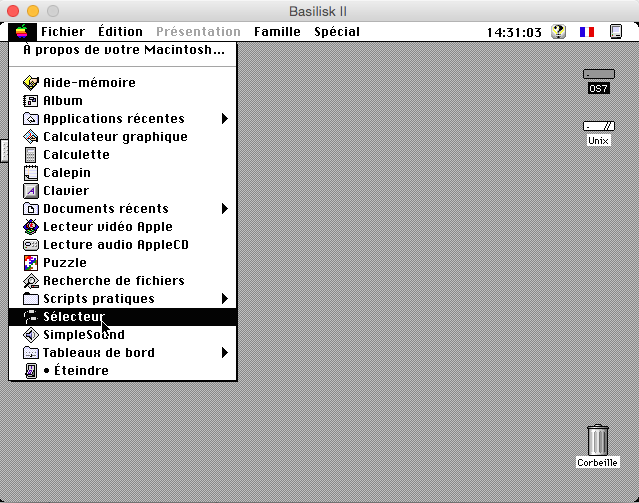Click the Corbeille label under trash
639x503 pixels.
597,462
